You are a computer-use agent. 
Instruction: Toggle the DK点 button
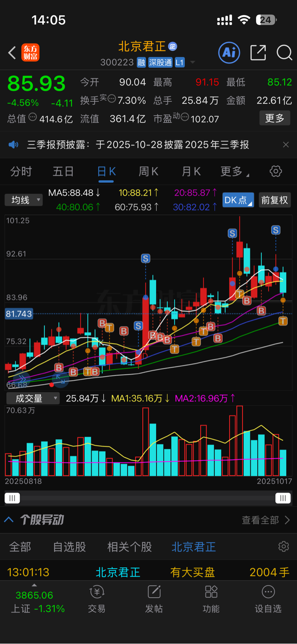pyautogui.click(x=238, y=200)
